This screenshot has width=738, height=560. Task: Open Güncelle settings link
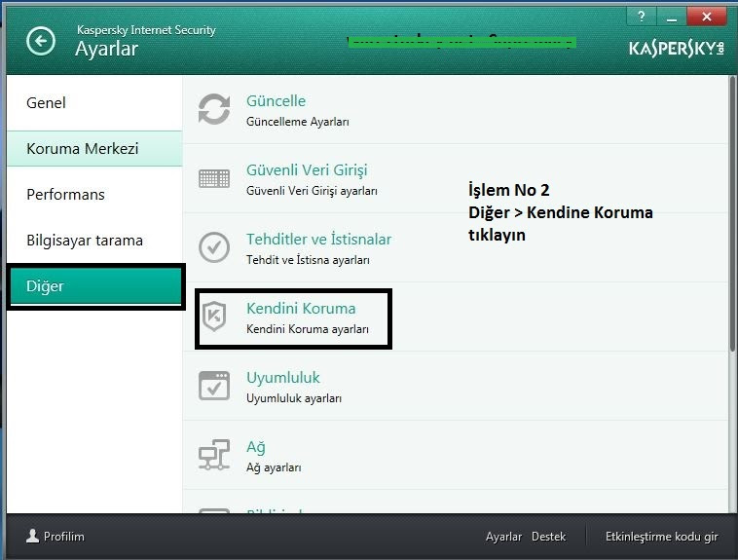point(276,100)
